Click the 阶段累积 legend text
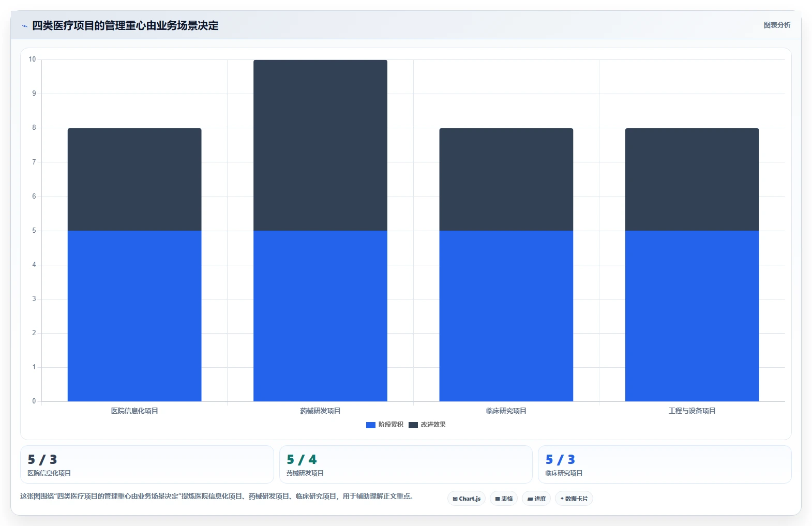Screen dimensions: 812x526 pyautogui.click(x=391, y=425)
